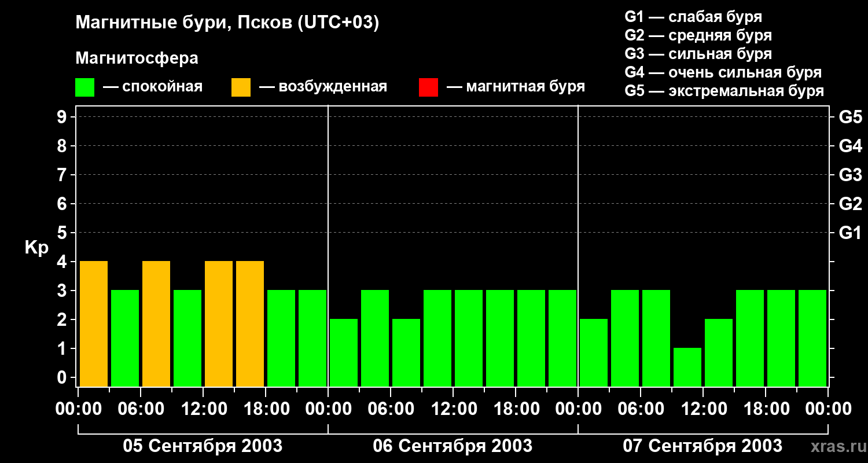Screen dimensions: 868x463
Task: Click the 'G4 — очень сильная буря' legend line
Action: click(x=723, y=72)
